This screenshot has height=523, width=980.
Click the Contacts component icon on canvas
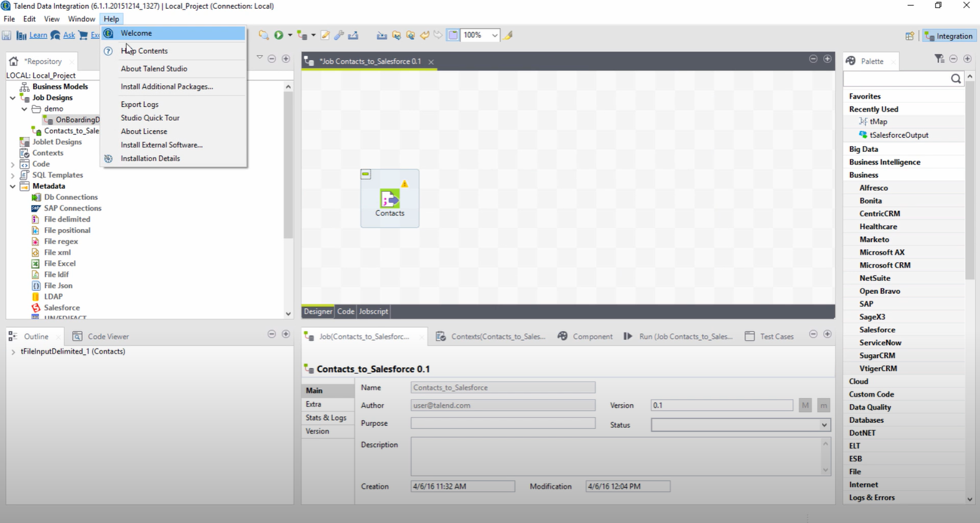point(390,199)
